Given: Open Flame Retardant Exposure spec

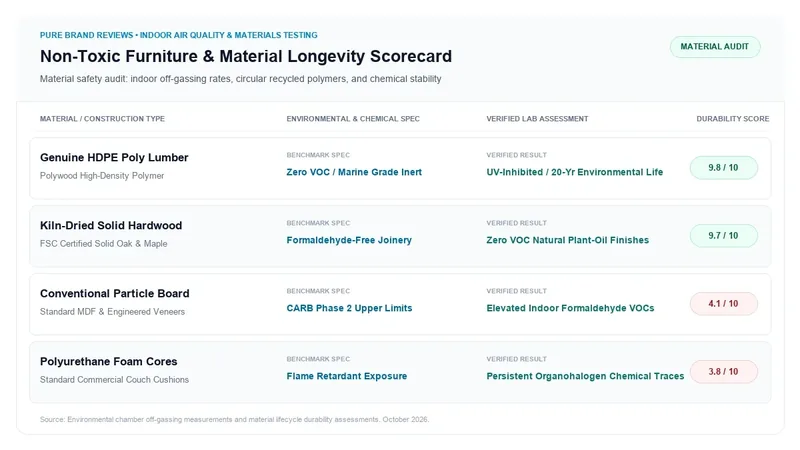Looking at the screenshot, I should pos(346,376).
